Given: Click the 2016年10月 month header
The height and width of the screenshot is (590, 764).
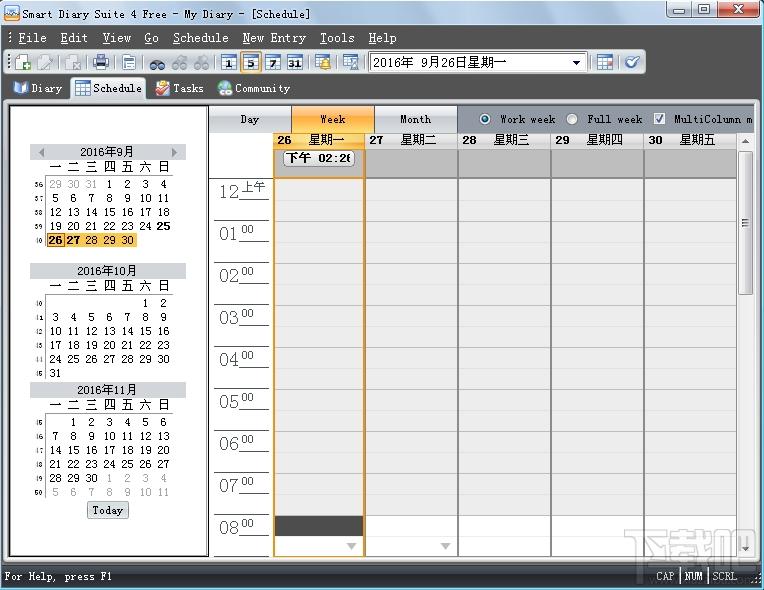Looking at the screenshot, I should coord(107,271).
